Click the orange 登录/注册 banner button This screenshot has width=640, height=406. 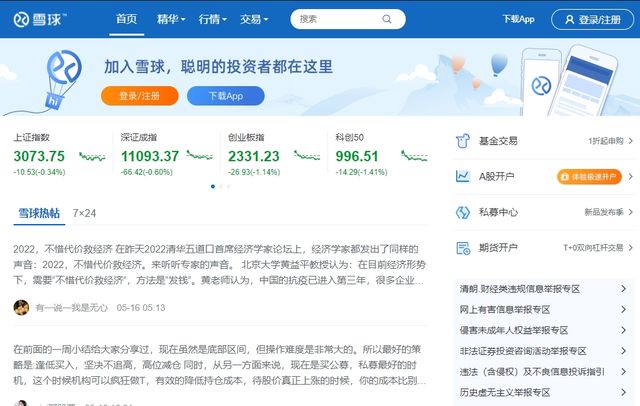[x=140, y=96]
